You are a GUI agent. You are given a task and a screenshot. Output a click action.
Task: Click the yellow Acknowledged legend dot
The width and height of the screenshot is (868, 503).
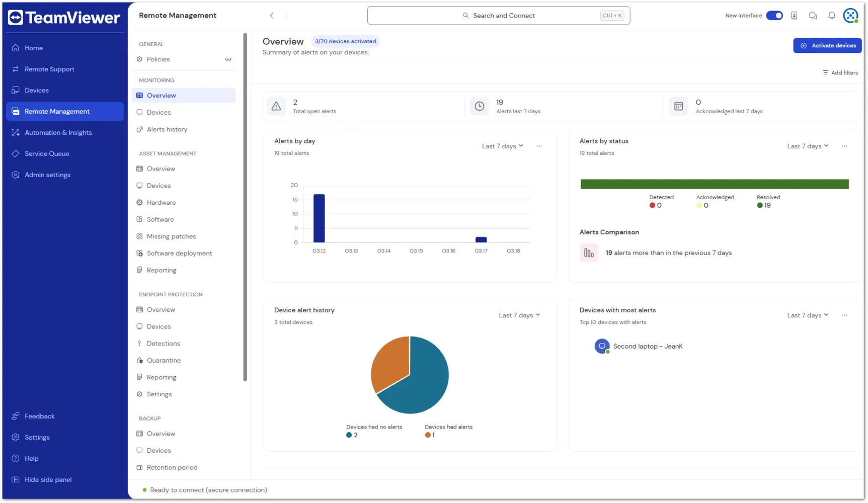coord(699,205)
